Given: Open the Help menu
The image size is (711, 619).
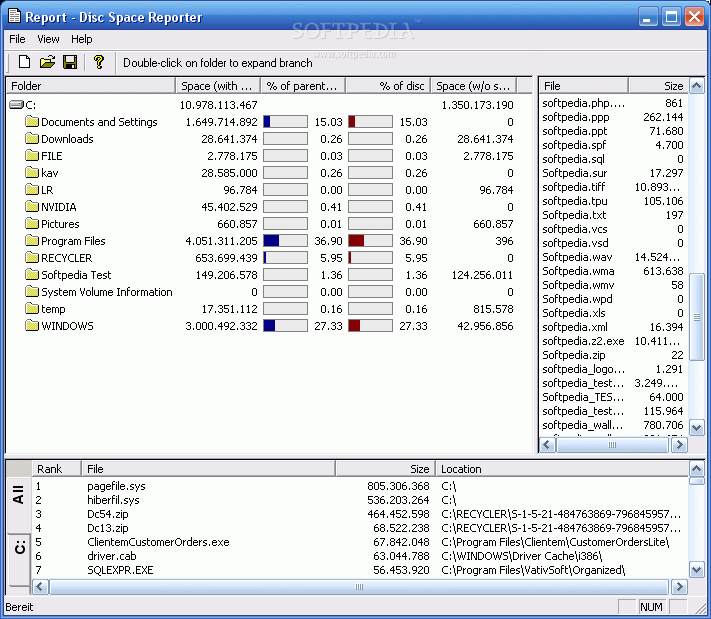Looking at the screenshot, I should [x=82, y=39].
